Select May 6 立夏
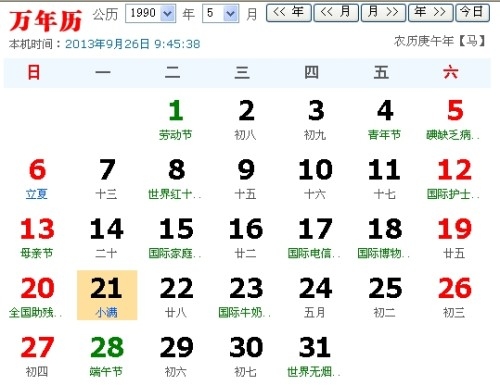 [37, 179]
